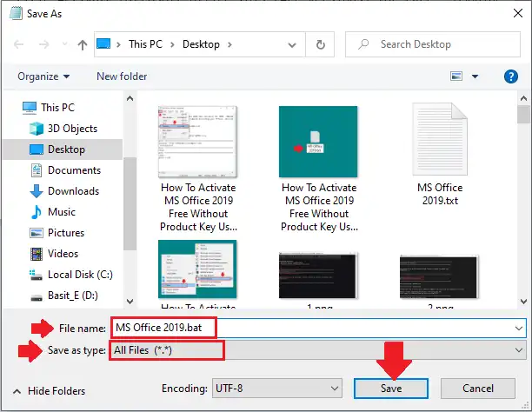Select the white Notepad screenshot thumbnail
The width and height of the screenshot is (532, 412).
pos(197,142)
